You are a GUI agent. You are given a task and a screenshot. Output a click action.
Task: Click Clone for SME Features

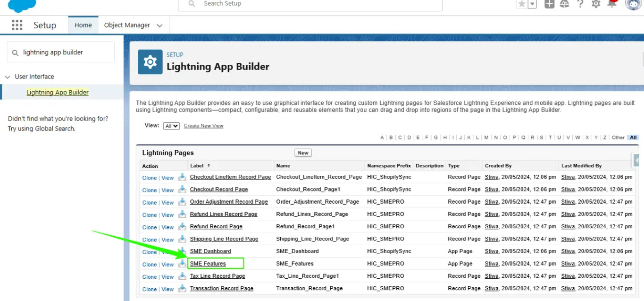tap(150, 265)
